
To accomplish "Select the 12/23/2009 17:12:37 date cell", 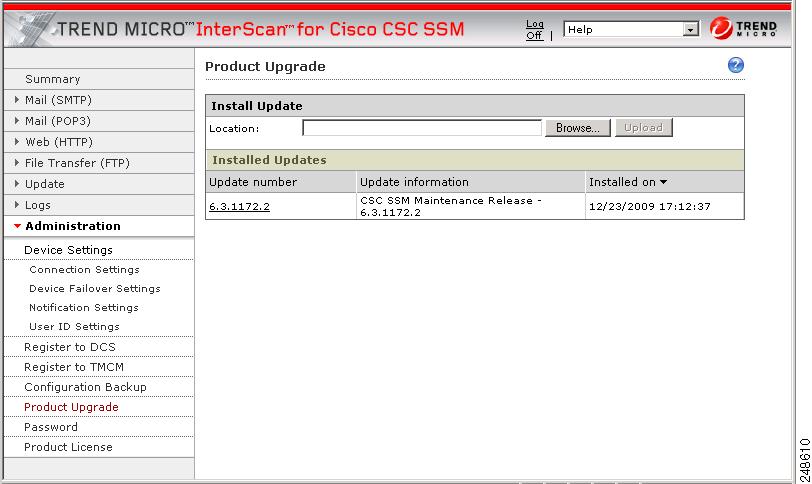I will (650, 207).
